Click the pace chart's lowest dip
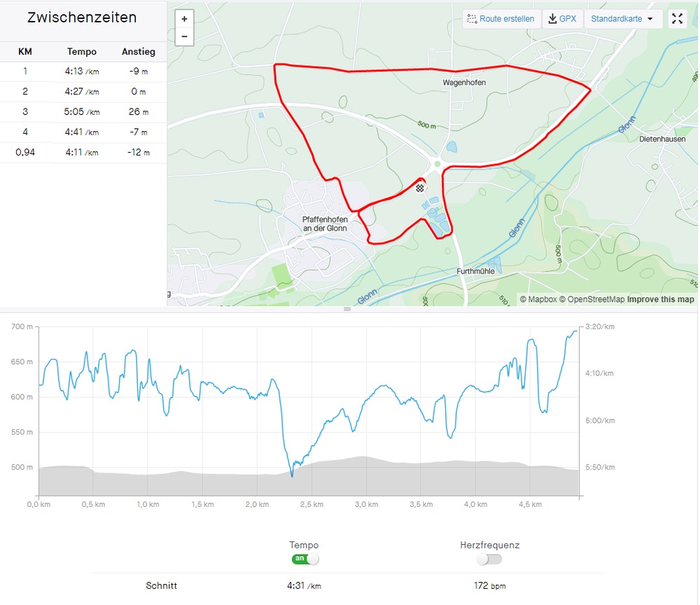The width and height of the screenshot is (700, 605). tap(292, 475)
